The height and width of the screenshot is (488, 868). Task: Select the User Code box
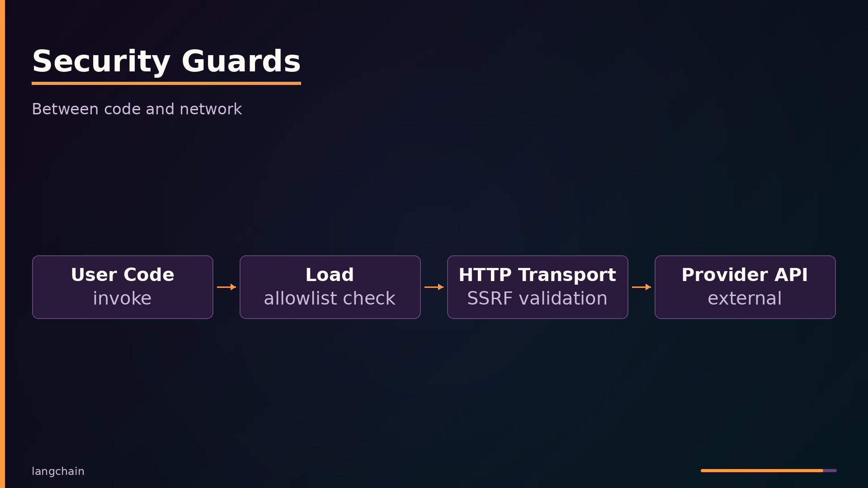[123, 287]
